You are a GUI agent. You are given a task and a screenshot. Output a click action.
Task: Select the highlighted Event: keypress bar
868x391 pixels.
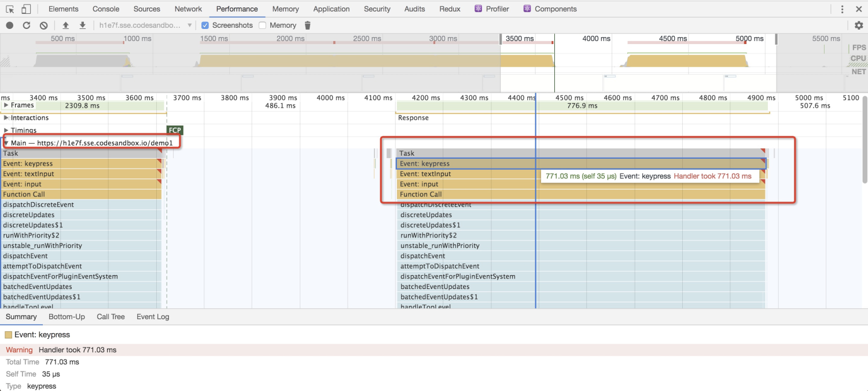[x=581, y=164]
